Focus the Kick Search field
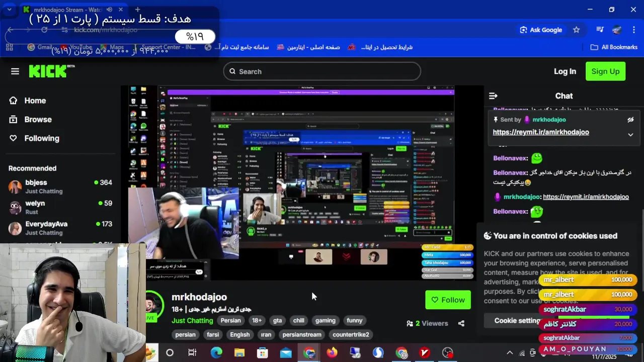 (322, 71)
